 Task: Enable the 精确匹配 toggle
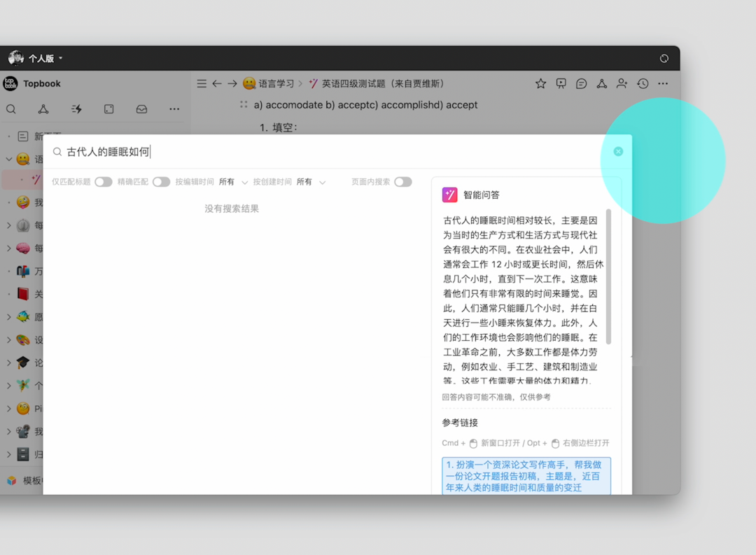coord(161,182)
